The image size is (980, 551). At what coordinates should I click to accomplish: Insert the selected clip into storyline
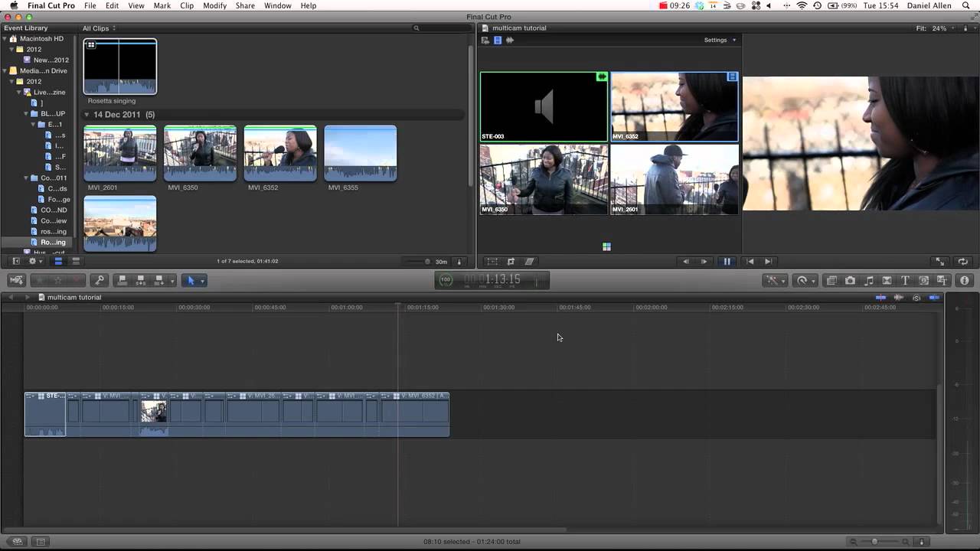click(141, 280)
